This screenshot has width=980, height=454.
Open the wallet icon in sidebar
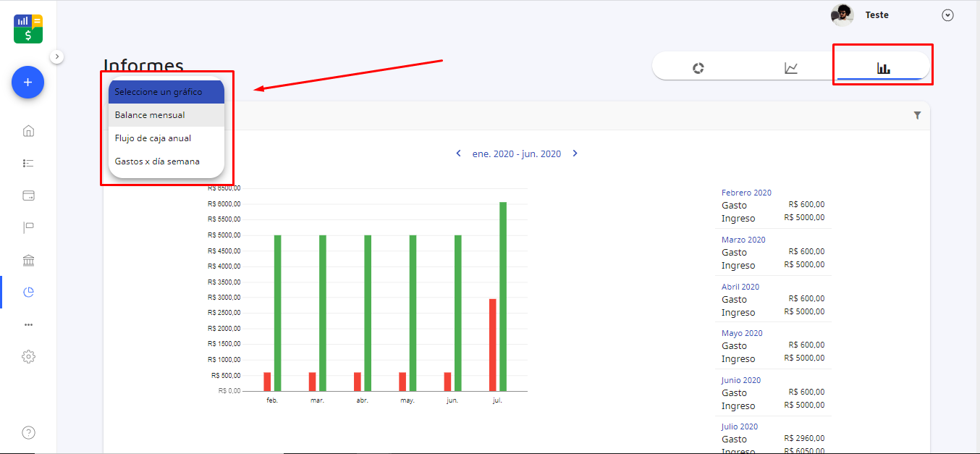28,196
